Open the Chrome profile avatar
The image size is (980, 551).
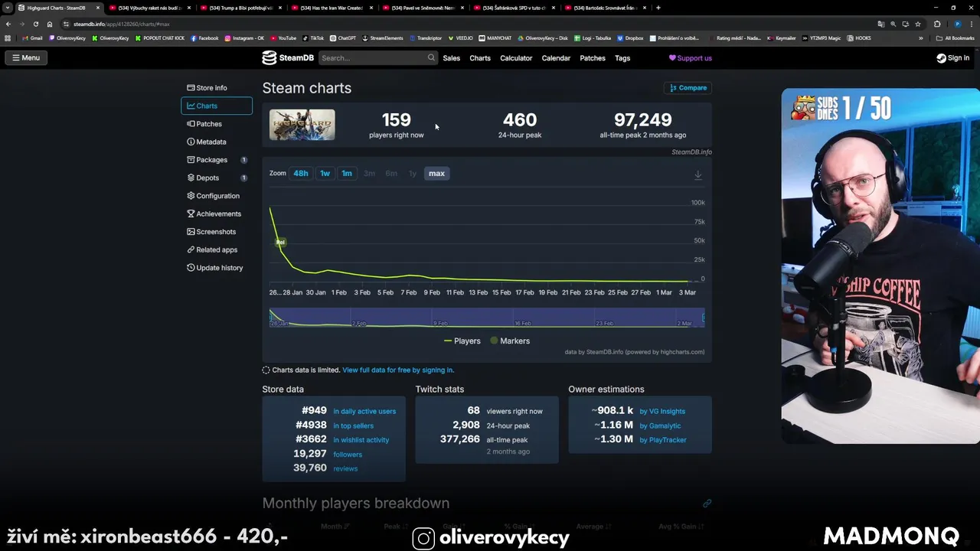pos(957,24)
